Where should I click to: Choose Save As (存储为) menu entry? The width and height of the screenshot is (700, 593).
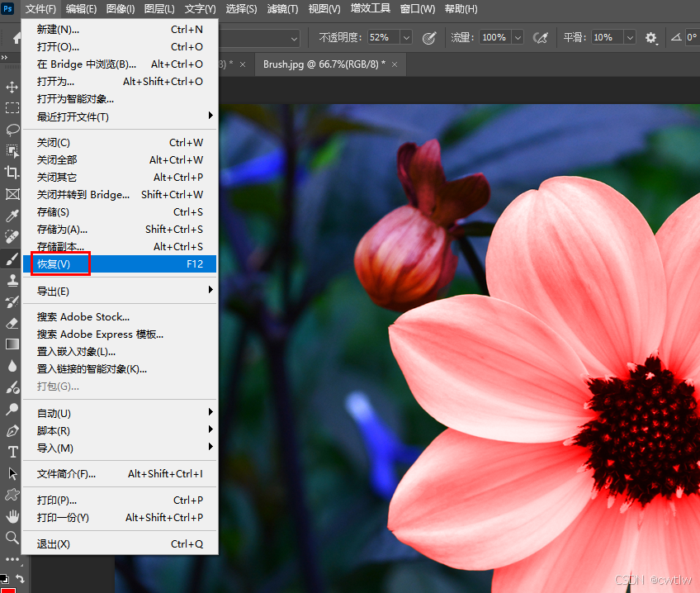point(120,229)
